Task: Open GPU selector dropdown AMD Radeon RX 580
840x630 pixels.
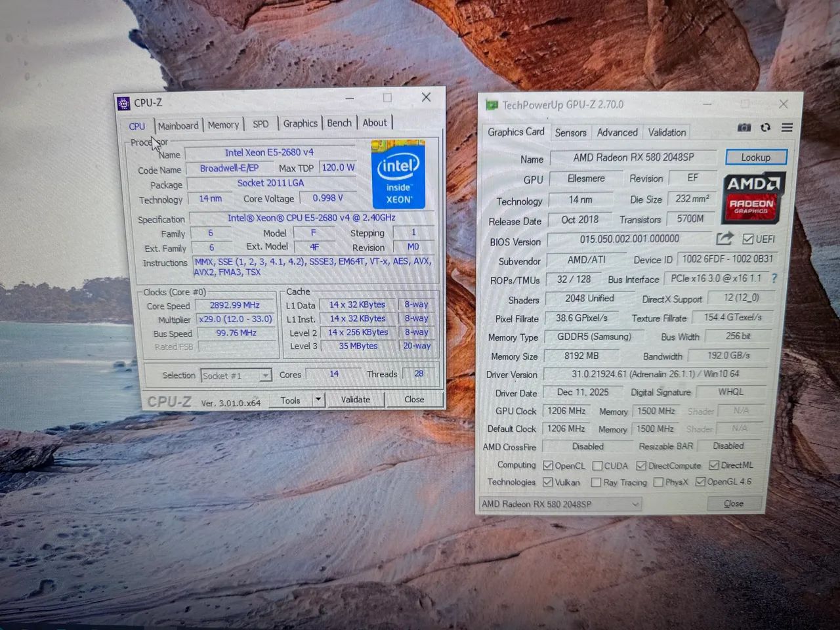Action: (x=560, y=504)
